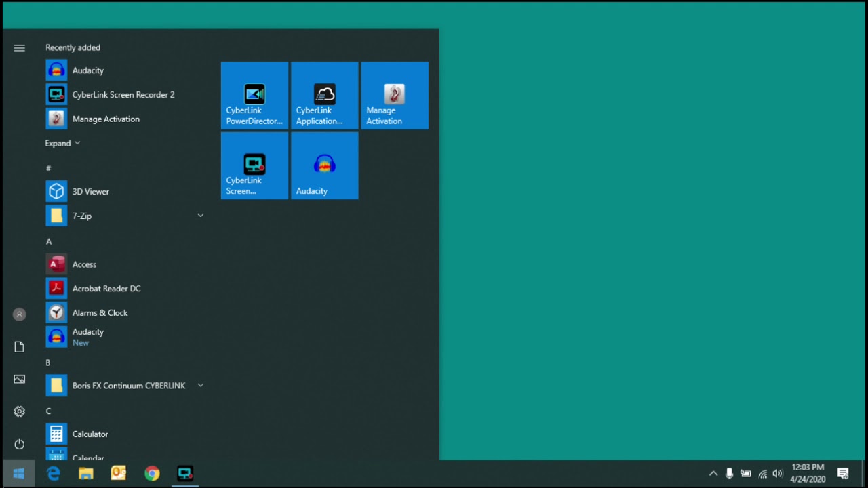This screenshot has width=868, height=488.
Task: Open Google Chrome from taskbar
Action: [x=152, y=474]
